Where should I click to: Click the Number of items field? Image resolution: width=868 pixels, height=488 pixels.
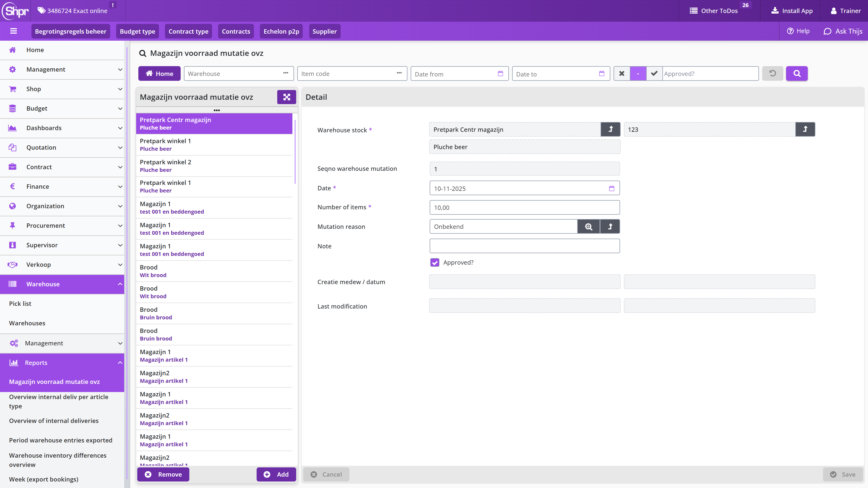click(x=525, y=207)
